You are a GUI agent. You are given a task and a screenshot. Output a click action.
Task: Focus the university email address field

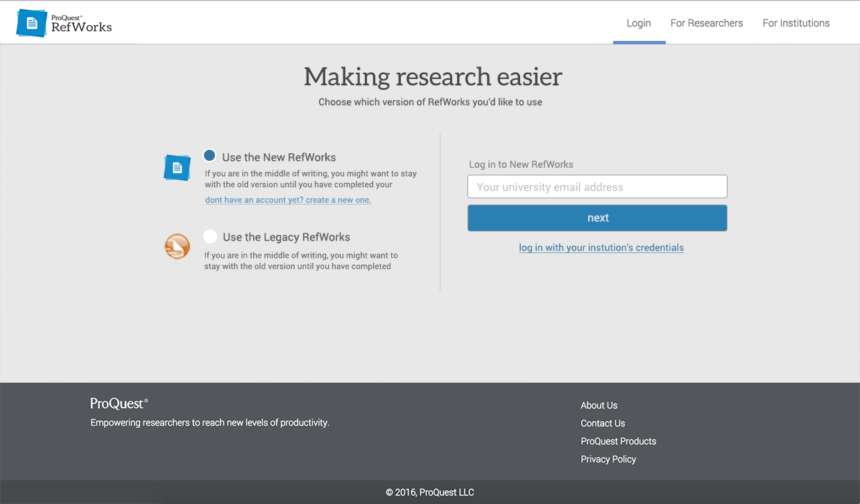point(597,186)
